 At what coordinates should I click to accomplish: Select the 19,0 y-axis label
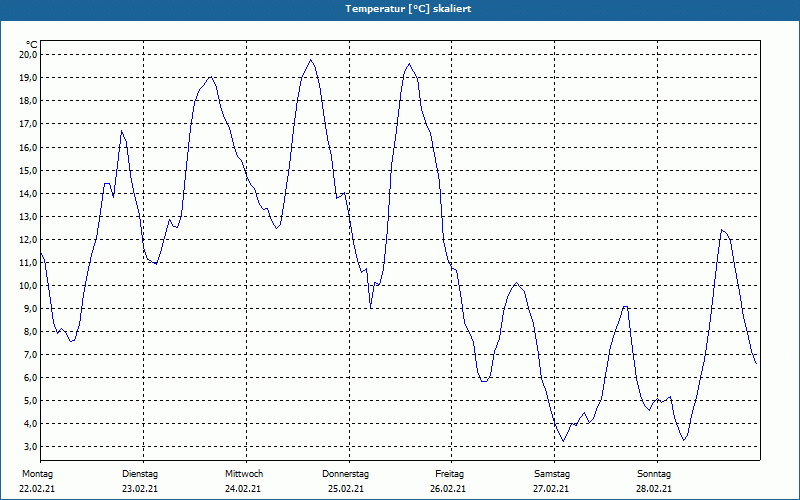28,78
